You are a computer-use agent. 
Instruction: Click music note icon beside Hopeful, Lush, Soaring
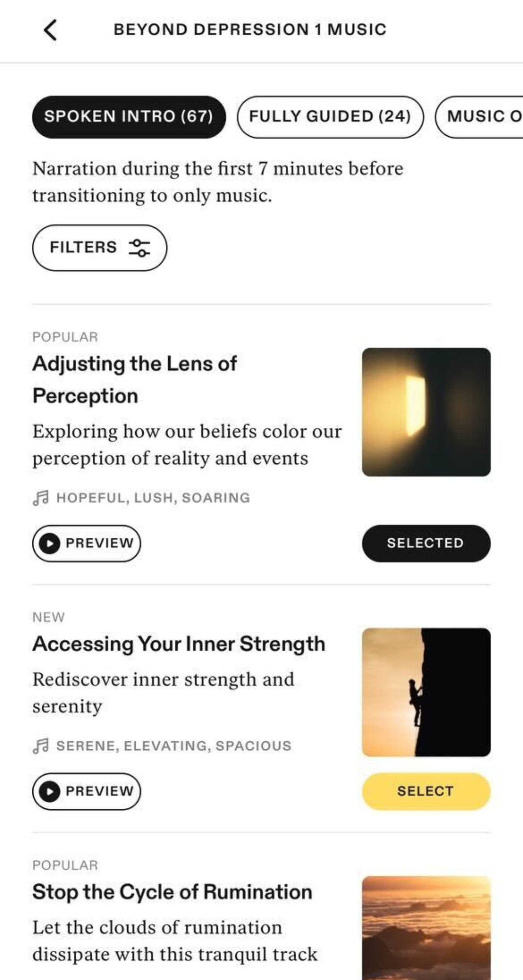(41, 498)
